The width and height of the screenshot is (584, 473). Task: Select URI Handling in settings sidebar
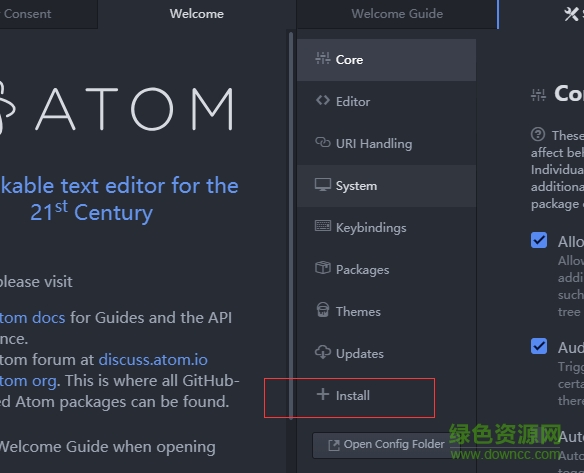(386, 144)
